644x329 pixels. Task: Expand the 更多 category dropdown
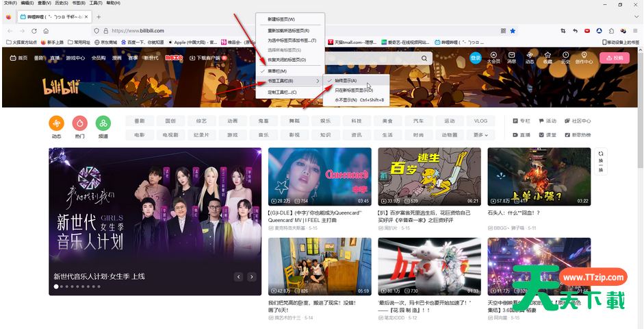[x=480, y=135]
